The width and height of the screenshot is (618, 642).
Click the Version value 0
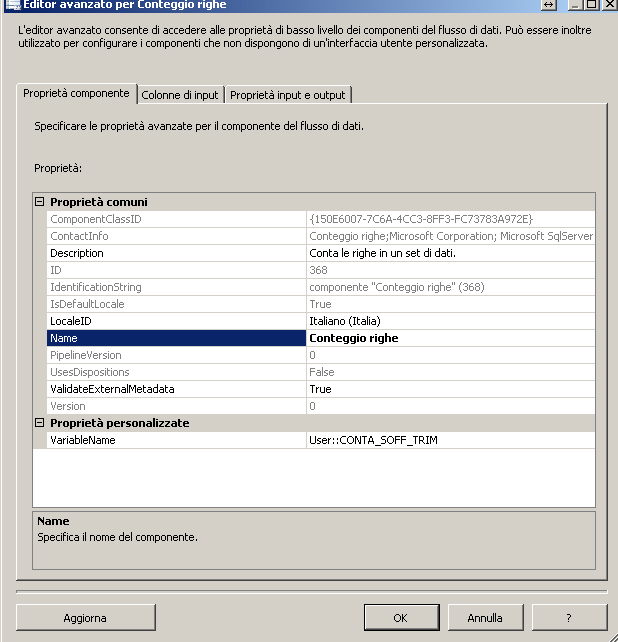(312, 406)
